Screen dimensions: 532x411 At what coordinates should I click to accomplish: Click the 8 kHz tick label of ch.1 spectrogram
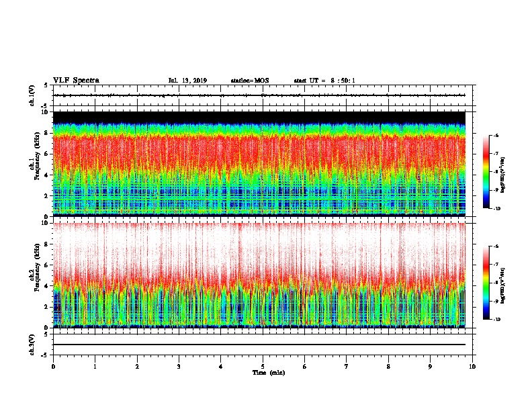46,133
